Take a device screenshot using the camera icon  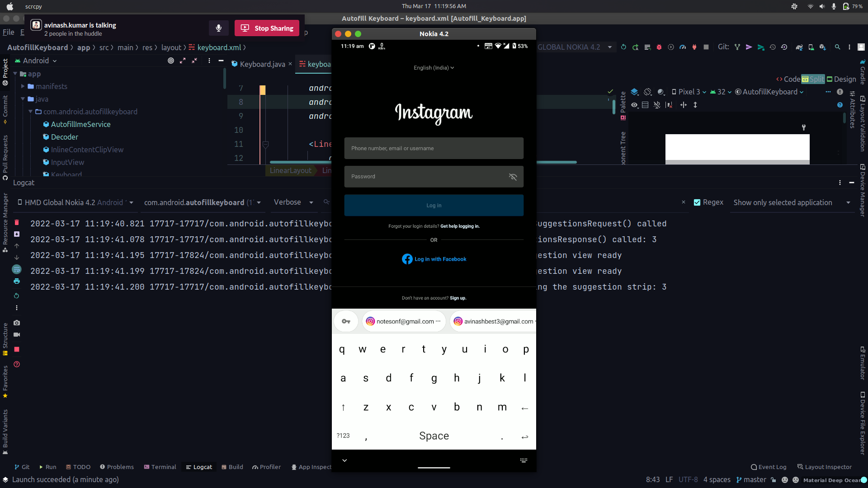coord(17,323)
